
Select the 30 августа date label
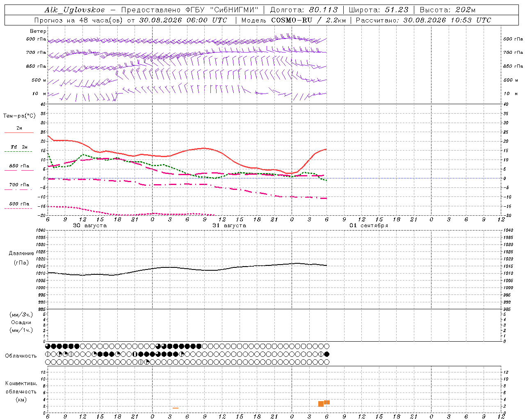(90, 226)
